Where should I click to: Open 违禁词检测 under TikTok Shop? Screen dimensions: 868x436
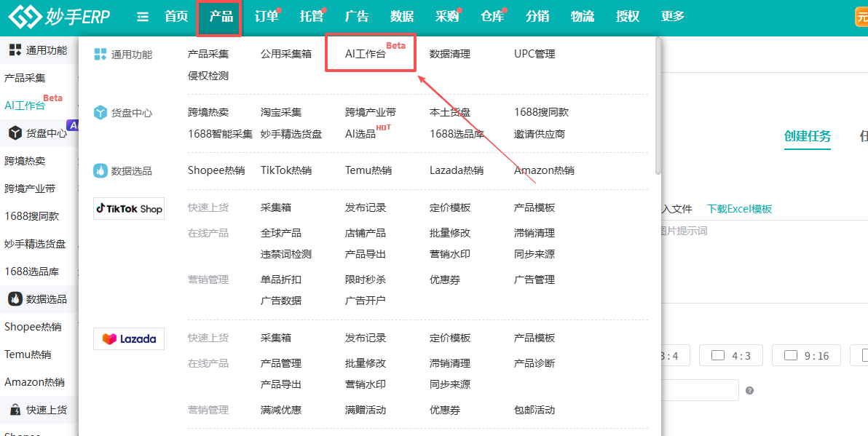[286, 255]
